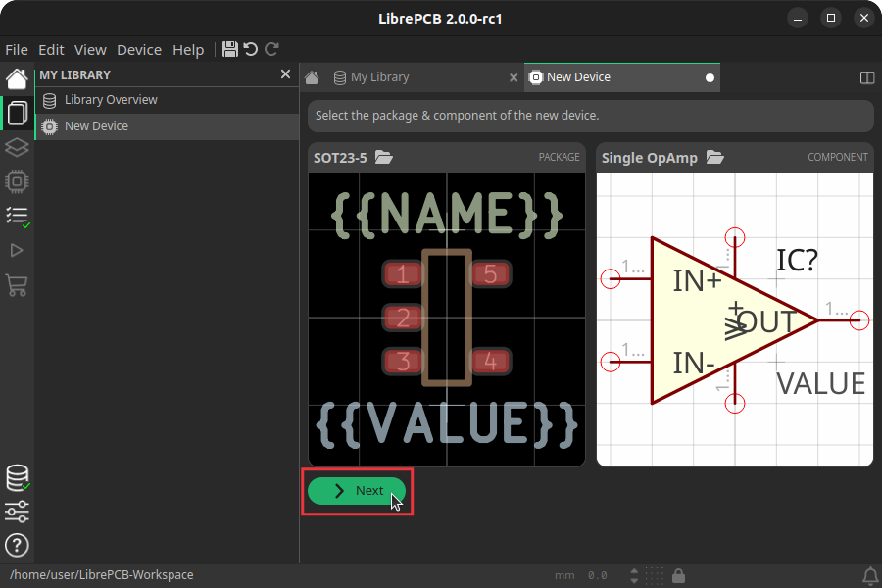Image resolution: width=882 pixels, height=588 pixels.
Task: Click the save icon in the toolbar
Action: [x=230, y=49]
